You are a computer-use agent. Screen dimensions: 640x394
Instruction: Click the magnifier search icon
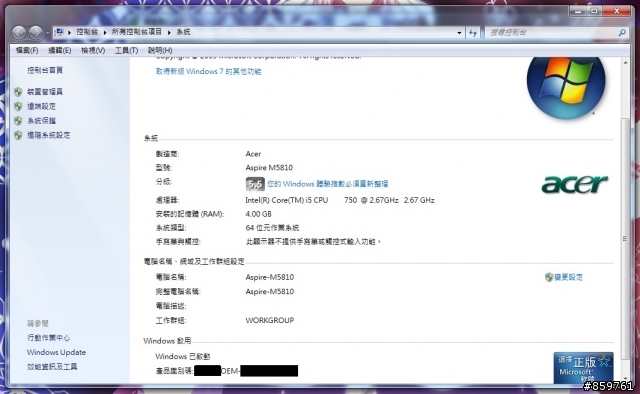click(622, 32)
